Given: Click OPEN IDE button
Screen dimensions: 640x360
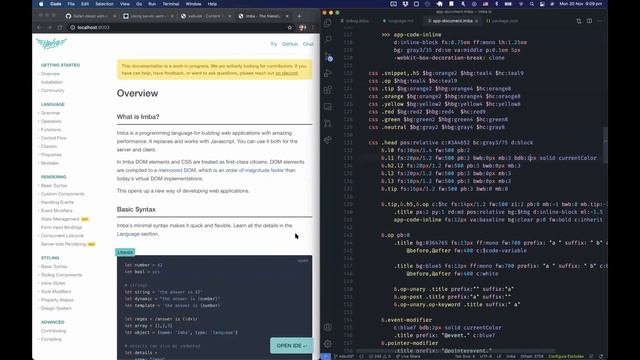Looking at the screenshot, I should click(x=291, y=346).
